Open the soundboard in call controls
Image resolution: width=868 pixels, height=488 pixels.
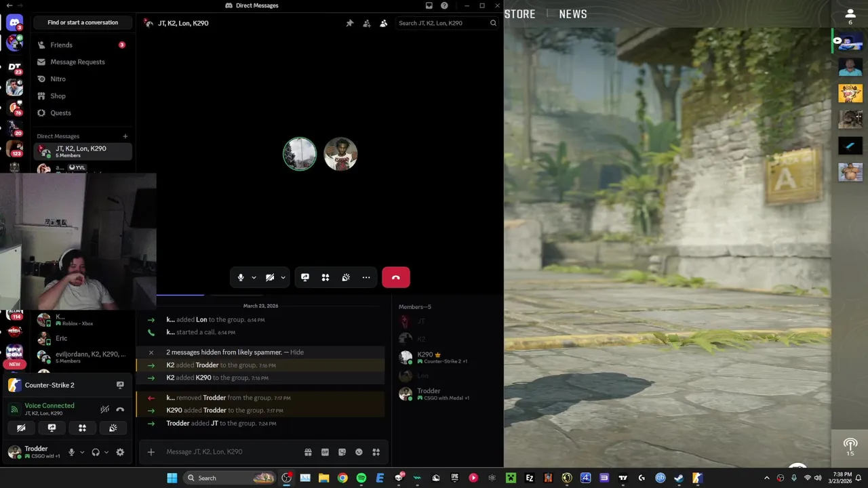point(346,277)
